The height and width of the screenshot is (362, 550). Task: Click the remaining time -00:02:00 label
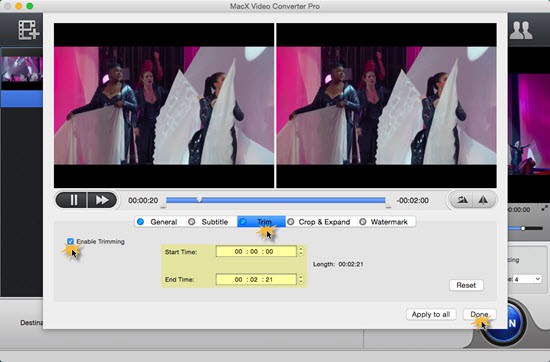(x=412, y=200)
